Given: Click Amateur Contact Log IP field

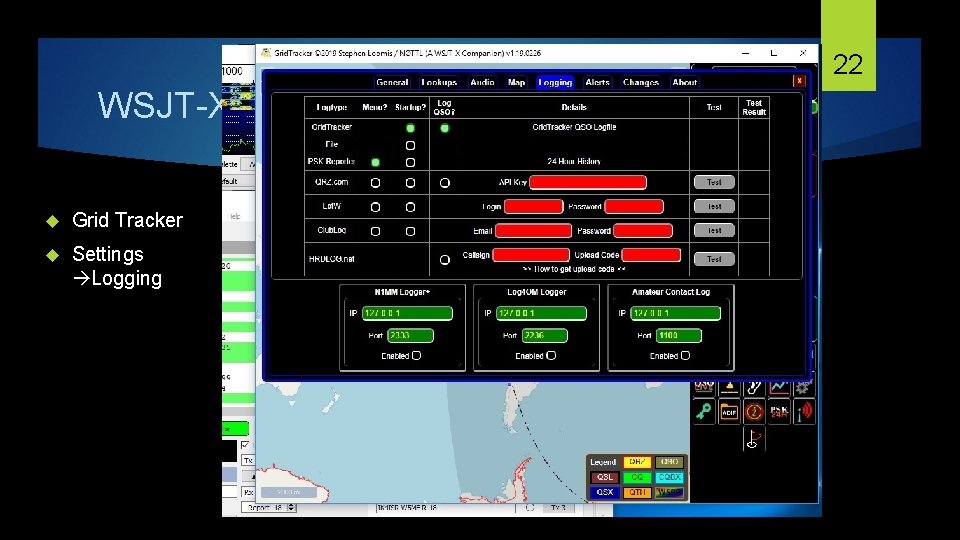Looking at the screenshot, I should coord(675,313).
